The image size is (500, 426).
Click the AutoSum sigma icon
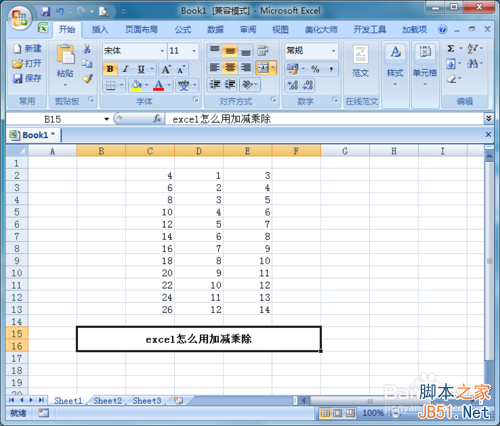[x=451, y=49]
